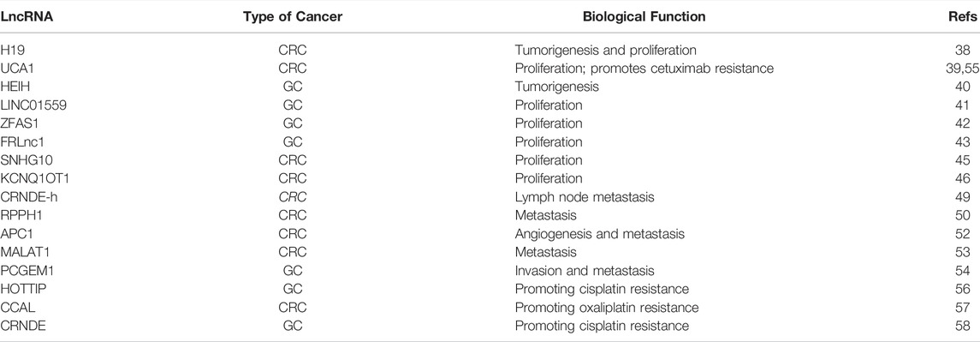
Task: Select Lymph node metastasis text
Action: (x=585, y=196)
